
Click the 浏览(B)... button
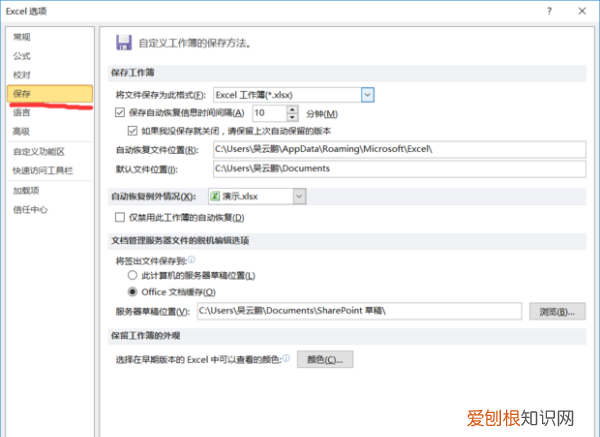coord(557,311)
